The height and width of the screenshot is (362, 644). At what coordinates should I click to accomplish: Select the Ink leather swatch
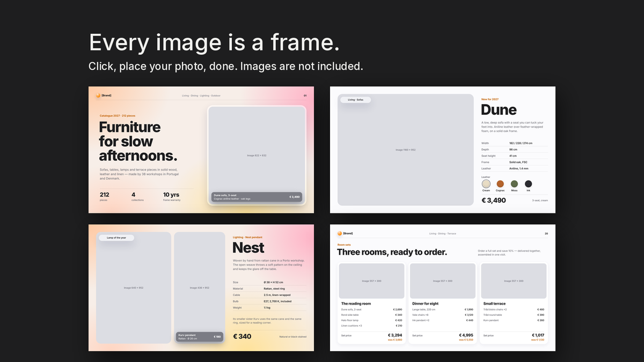click(528, 184)
